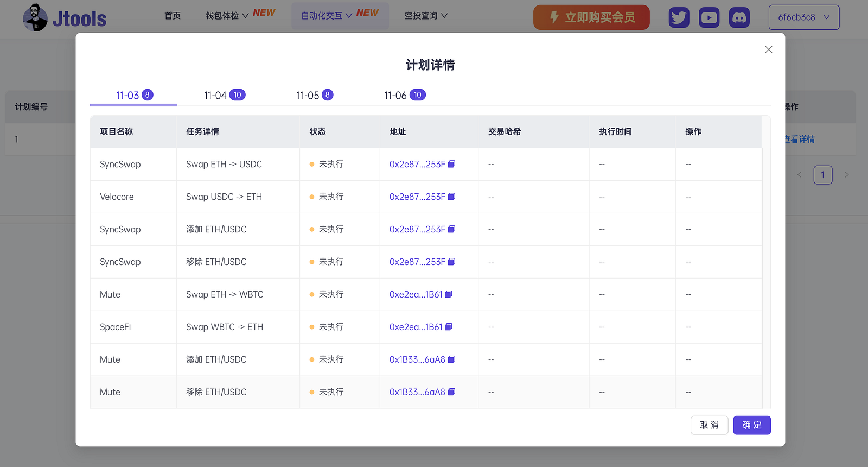Viewport: 868px width, 467px height.
Task: Expand the 空投查询 dropdown menu
Action: pyautogui.click(x=426, y=16)
